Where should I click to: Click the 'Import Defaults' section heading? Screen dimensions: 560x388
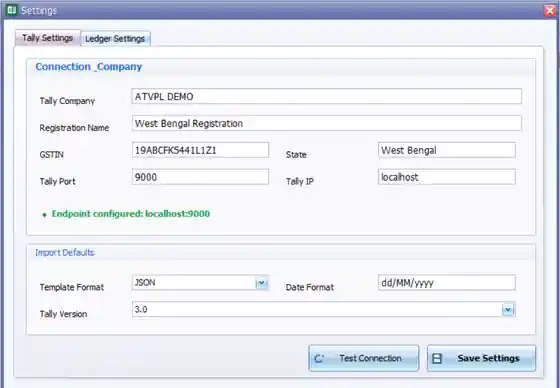[65, 253]
